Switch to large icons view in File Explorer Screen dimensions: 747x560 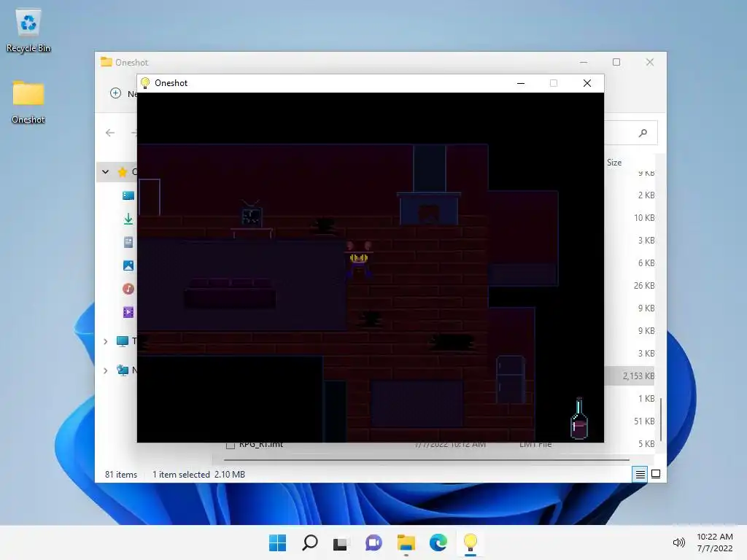click(x=656, y=474)
